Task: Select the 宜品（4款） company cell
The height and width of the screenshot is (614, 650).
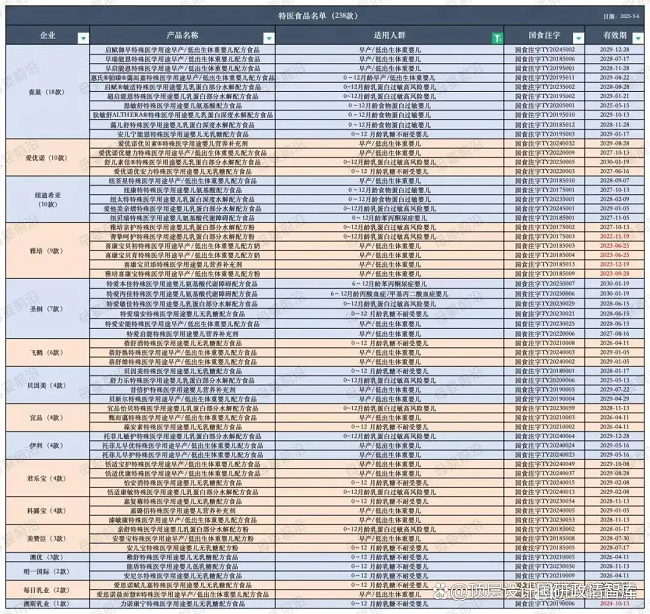Action: [x=48, y=417]
